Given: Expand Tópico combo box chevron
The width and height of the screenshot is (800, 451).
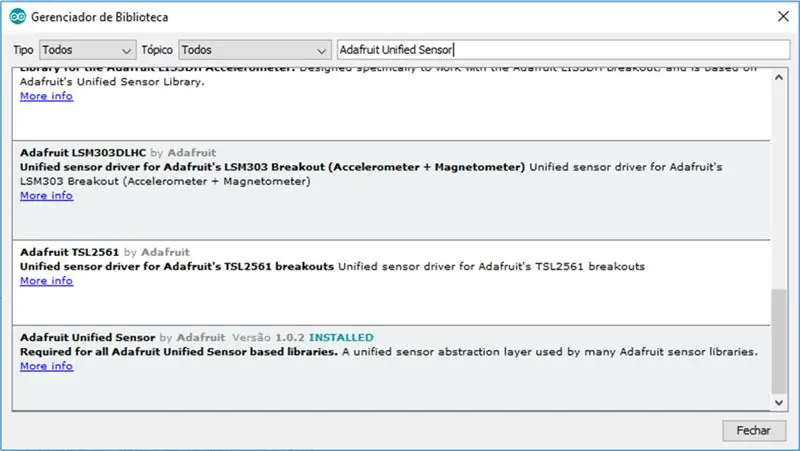Looking at the screenshot, I should click(x=321, y=51).
